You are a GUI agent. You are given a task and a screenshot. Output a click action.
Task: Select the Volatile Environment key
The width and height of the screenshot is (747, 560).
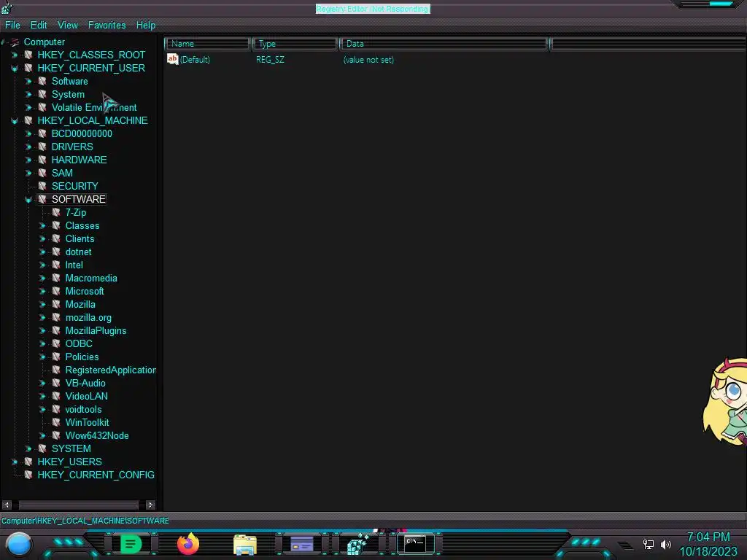tap(94, 108)
